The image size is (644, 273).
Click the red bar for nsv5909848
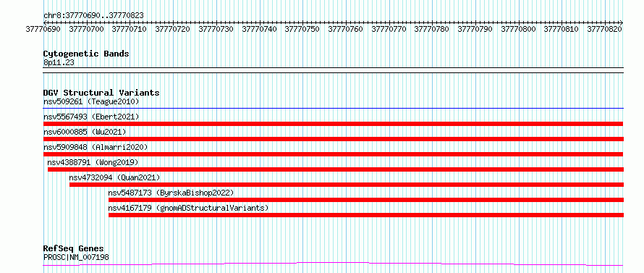pos(333,154)
